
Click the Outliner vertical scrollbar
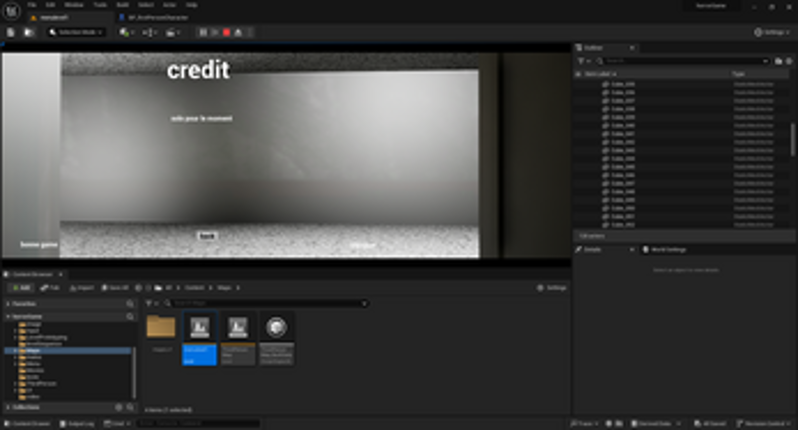pos(792,139)
